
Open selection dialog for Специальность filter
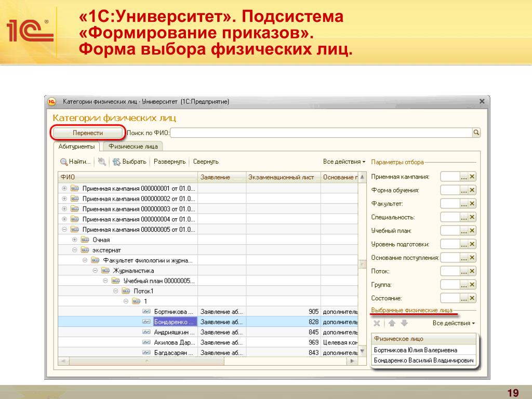click(464, 217)
